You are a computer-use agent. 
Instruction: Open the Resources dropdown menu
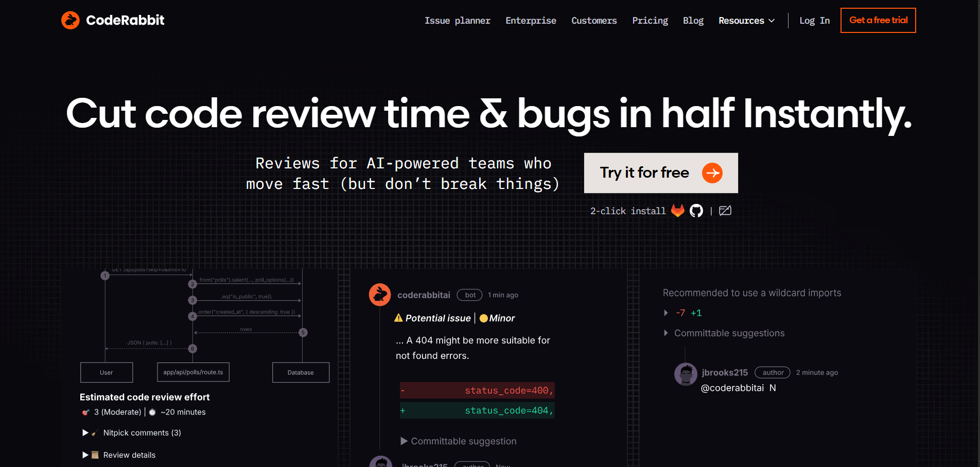746,21
